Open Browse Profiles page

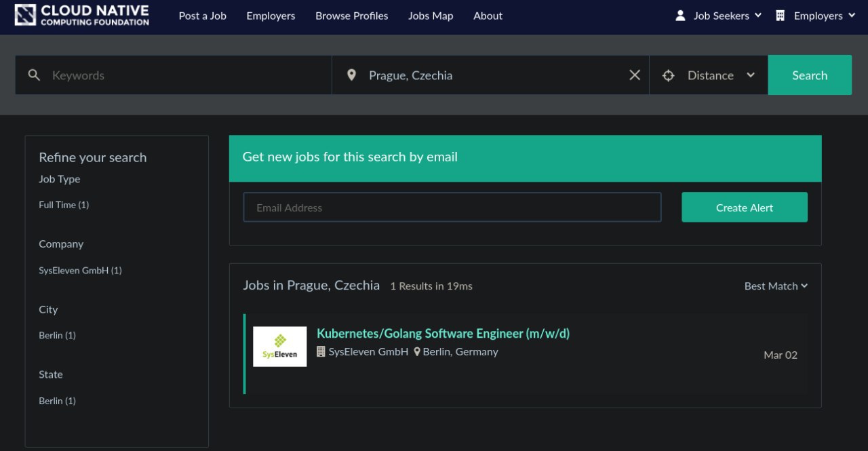(352, 16)
